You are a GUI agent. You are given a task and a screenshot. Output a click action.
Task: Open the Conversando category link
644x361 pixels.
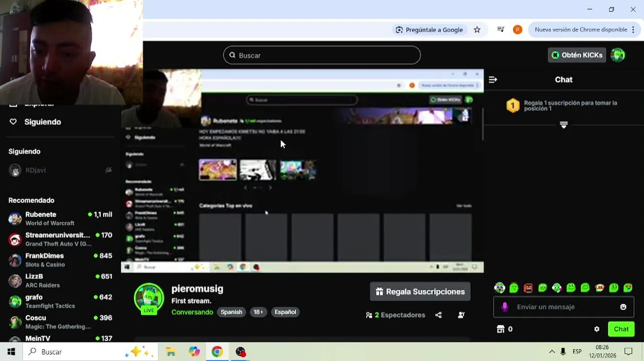pos(192,312)
